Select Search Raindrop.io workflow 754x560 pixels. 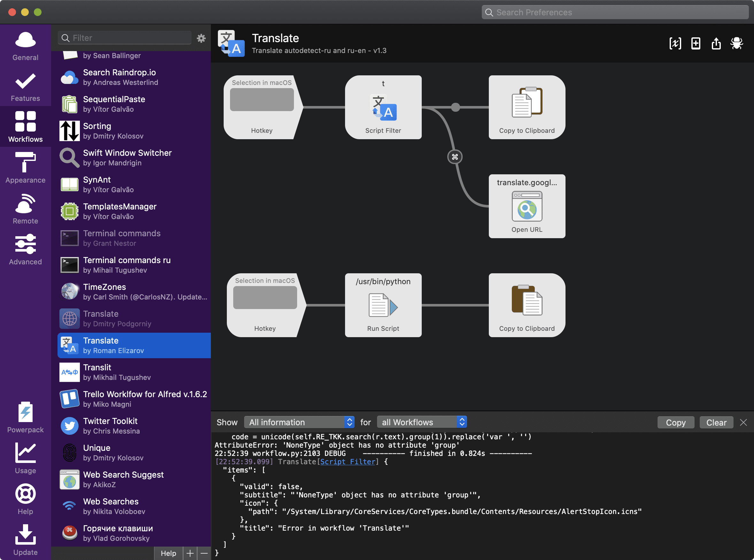point(134,77)
